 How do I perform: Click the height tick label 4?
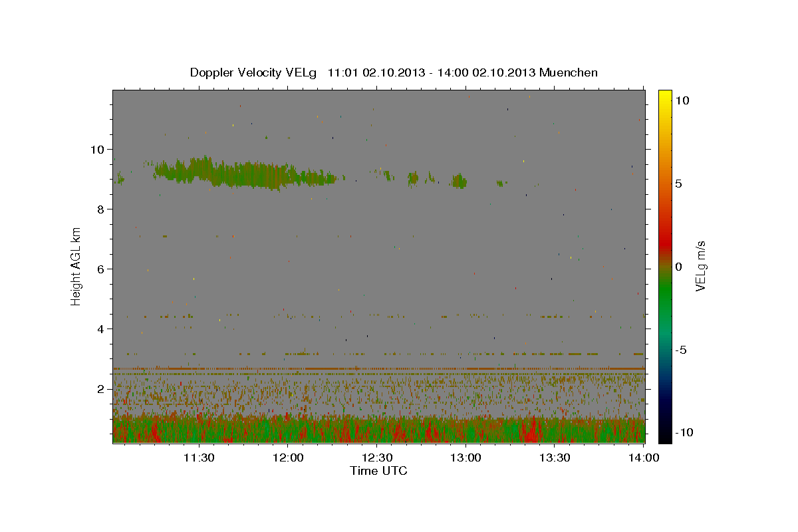(x=102, y=329)
